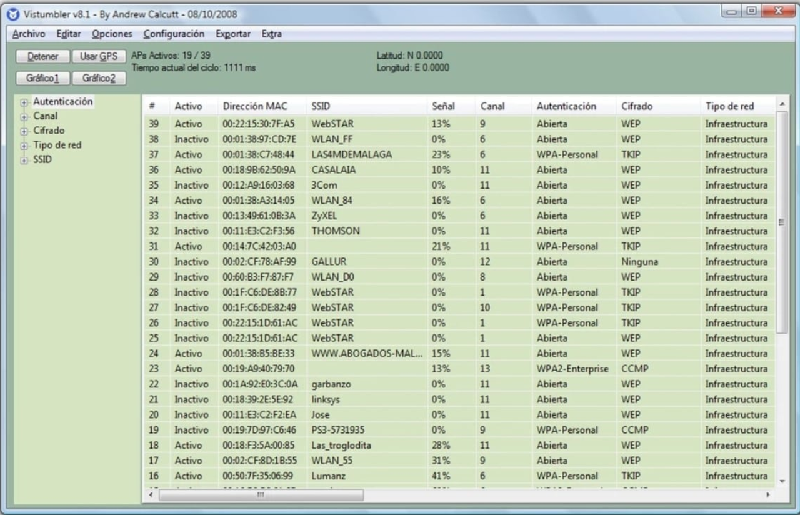Select the SSID item in the tree
800x515 pixels.
(43, 159)
